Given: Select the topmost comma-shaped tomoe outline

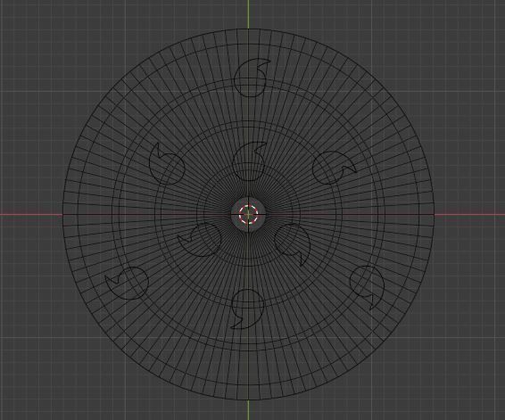Looking at the screenshot, I should click(252, 78).
